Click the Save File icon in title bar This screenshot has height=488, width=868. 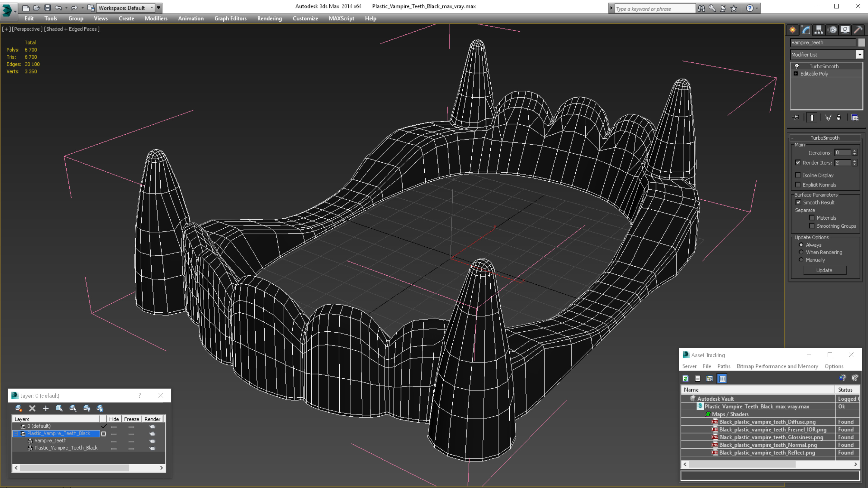(x=48, y=8)
